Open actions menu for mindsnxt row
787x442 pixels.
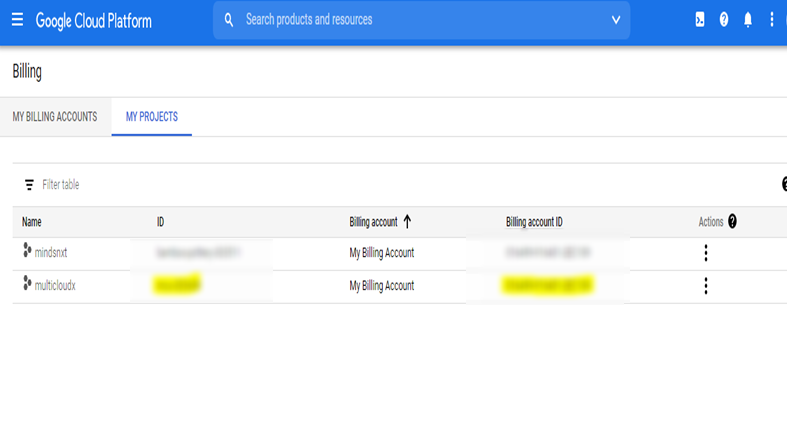(x=706, y=253)
